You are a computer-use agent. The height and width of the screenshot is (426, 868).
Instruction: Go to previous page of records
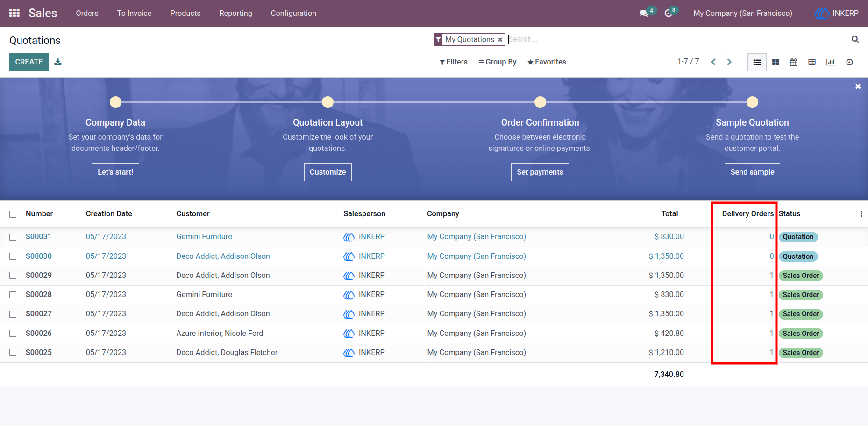(713, 62)
